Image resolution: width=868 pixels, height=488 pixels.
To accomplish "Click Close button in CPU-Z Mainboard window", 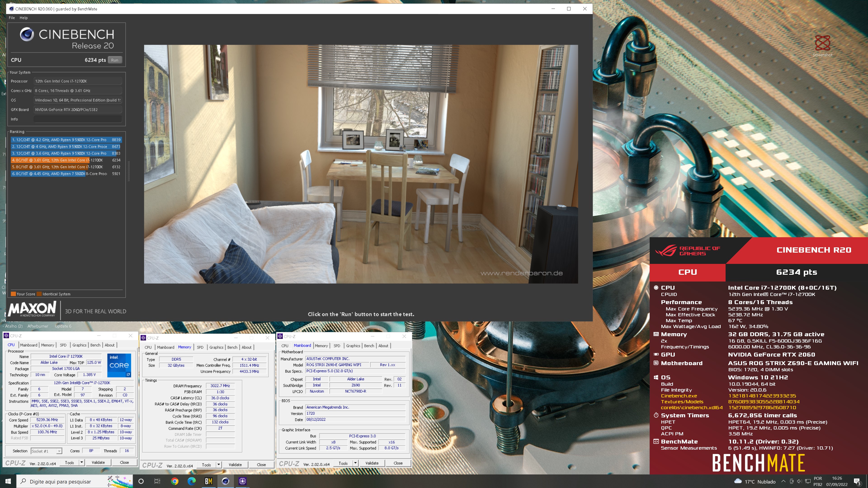I will click(x=398, y=463).
